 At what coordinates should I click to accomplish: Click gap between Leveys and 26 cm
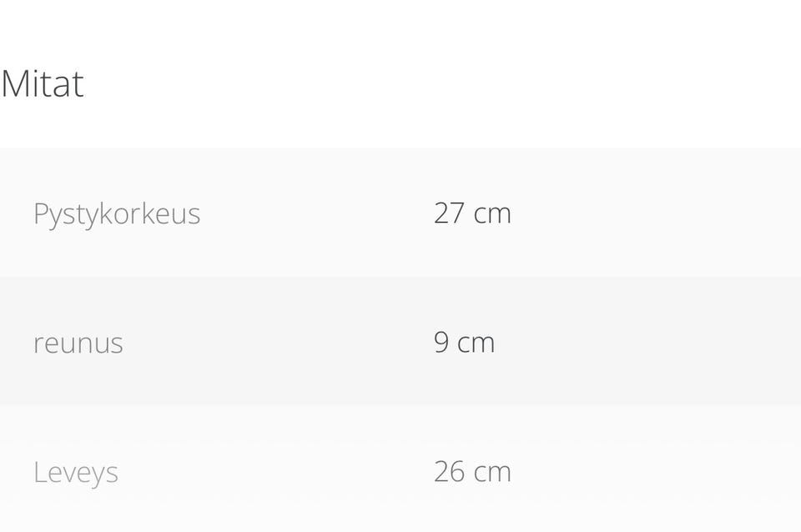(275, 472)
